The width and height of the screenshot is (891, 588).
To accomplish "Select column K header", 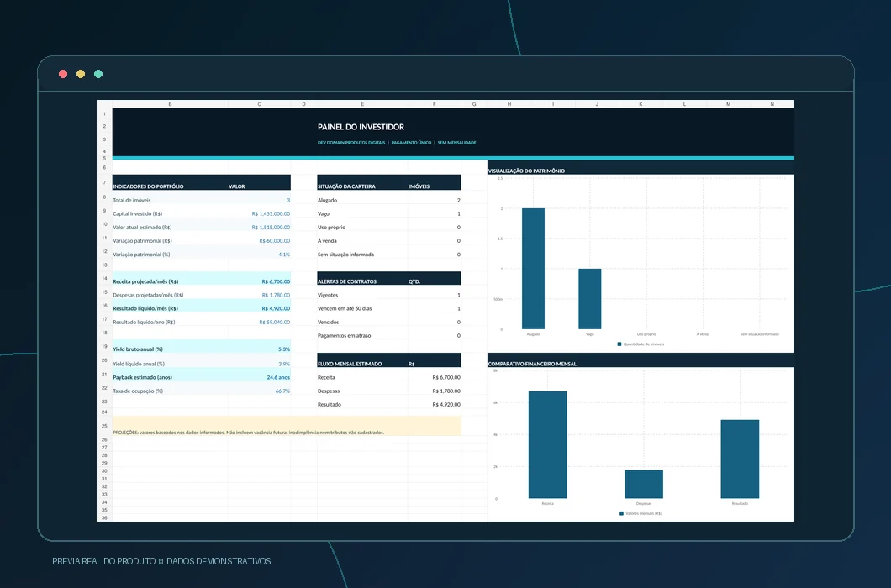I will click(641, 104).
